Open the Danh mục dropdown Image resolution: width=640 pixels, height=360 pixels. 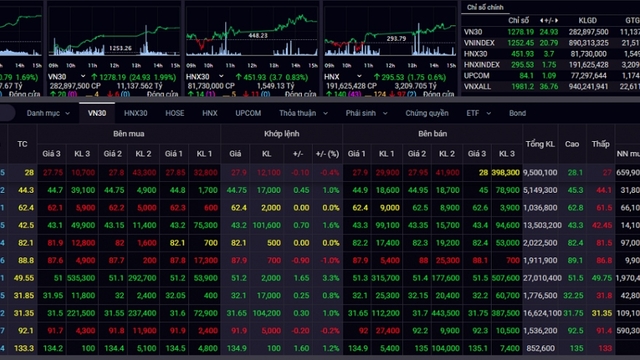48,113
